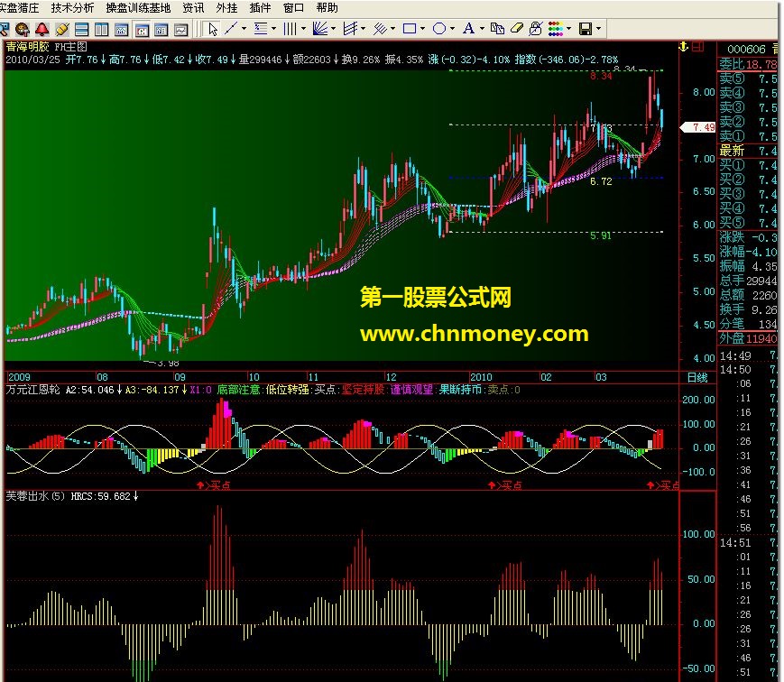Image resolution: width=784 pixels, height=682 pixels.
Task: Click the red alarm bell icon
Action: click(x=42, y=30)
